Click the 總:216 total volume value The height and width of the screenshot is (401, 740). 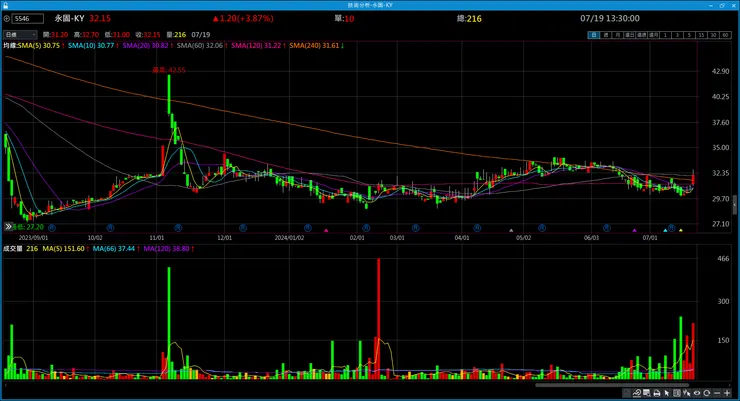coord(469,19)
